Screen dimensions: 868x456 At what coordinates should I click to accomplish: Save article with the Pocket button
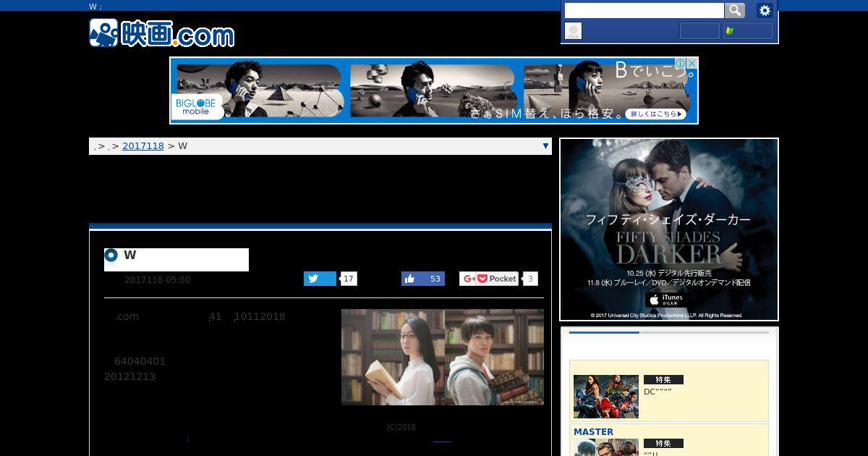[497, 279]
